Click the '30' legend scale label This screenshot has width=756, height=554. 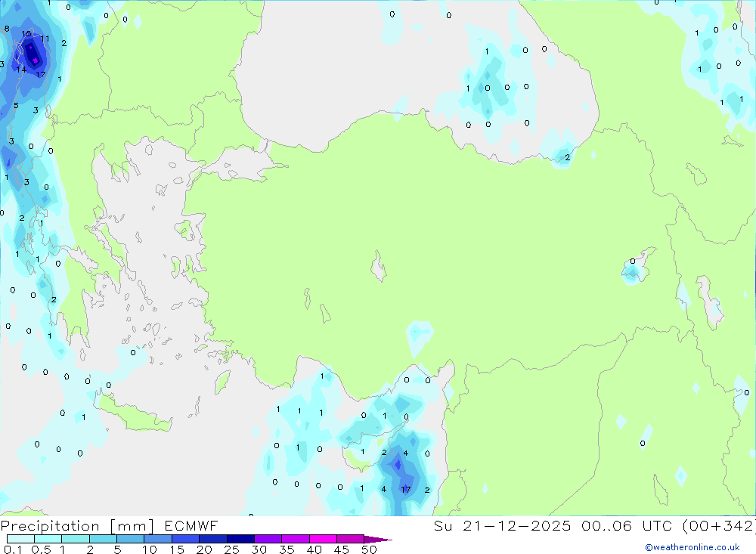point(259,549)
